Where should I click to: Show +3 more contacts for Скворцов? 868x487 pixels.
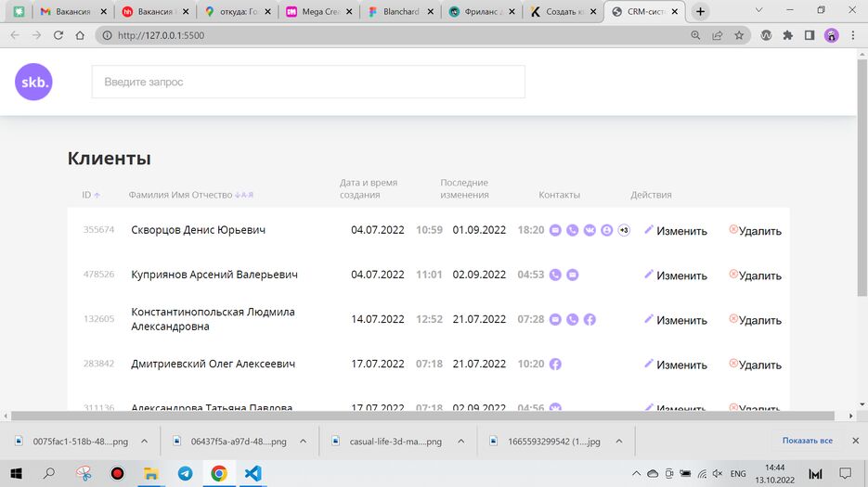[624, 230]
